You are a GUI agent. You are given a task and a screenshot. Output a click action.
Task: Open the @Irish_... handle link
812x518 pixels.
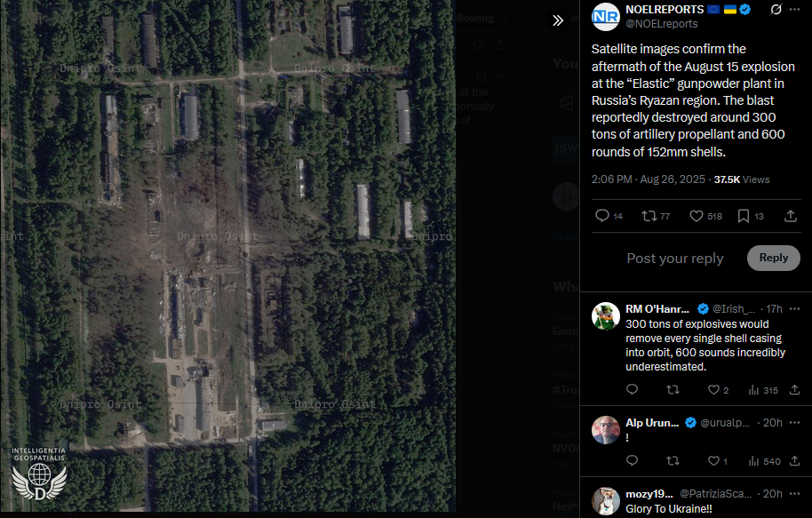(x=734, y=308)
